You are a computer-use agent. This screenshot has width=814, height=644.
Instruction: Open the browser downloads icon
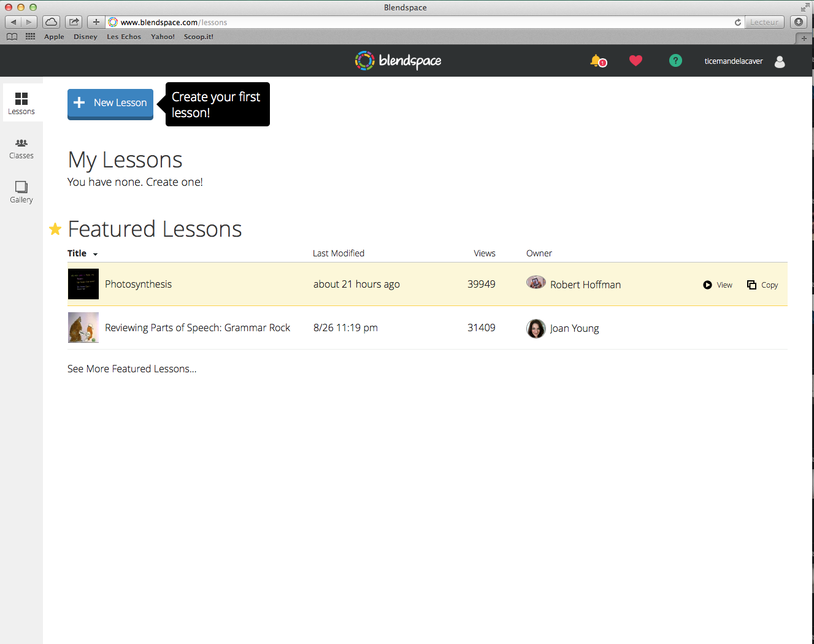[x=798, y=22]
